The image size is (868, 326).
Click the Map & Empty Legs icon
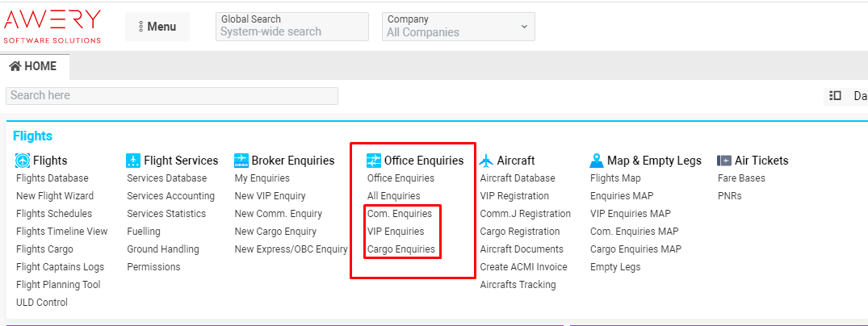pos(597,161)
